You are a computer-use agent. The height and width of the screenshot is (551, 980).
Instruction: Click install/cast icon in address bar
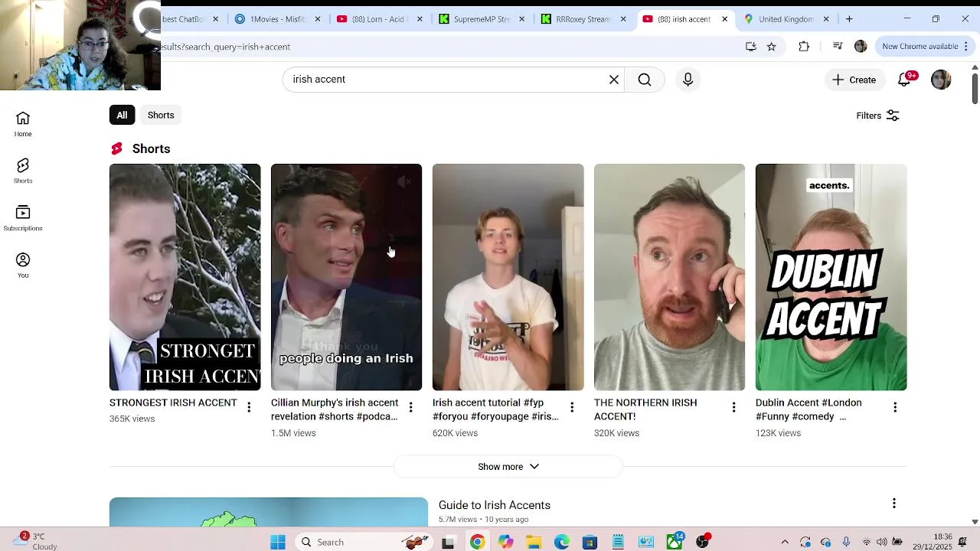[751, 47]
